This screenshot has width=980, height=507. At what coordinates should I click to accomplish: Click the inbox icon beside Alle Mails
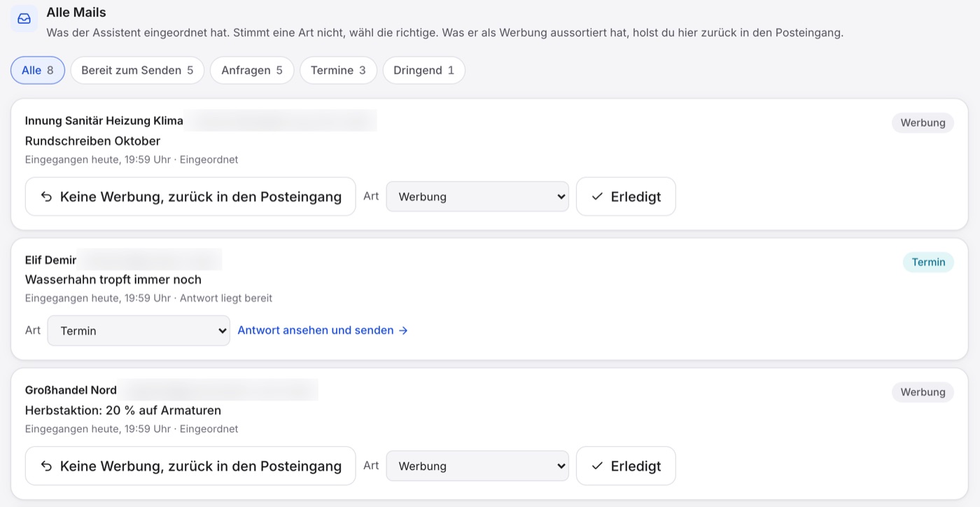click(x=24, y=19)
